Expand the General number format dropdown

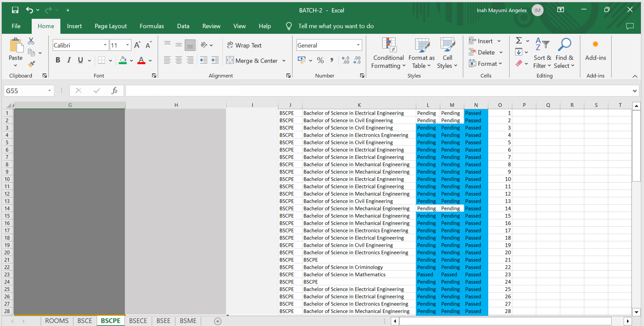358,45
